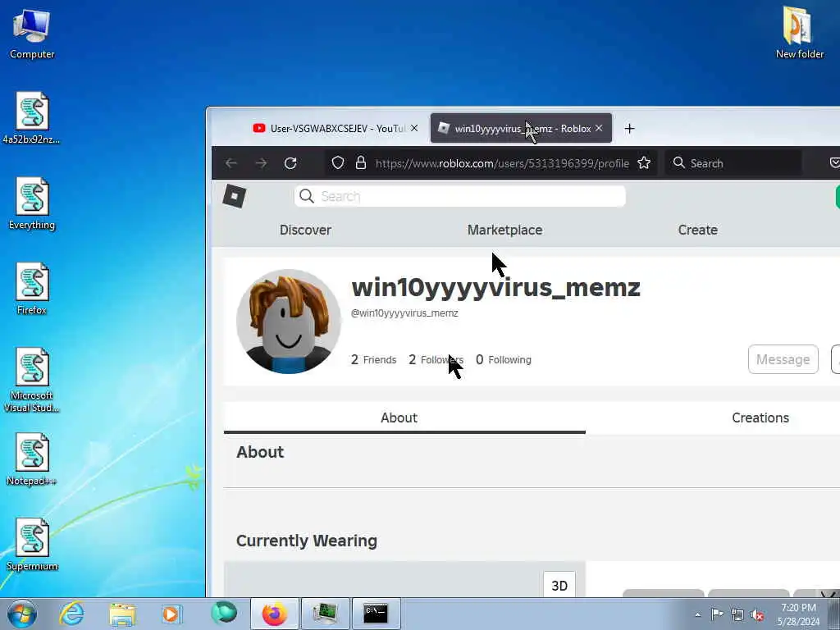Select the Creations profile tab
Viewport: 840px width, 630px height.
click(x=760, y=418)
